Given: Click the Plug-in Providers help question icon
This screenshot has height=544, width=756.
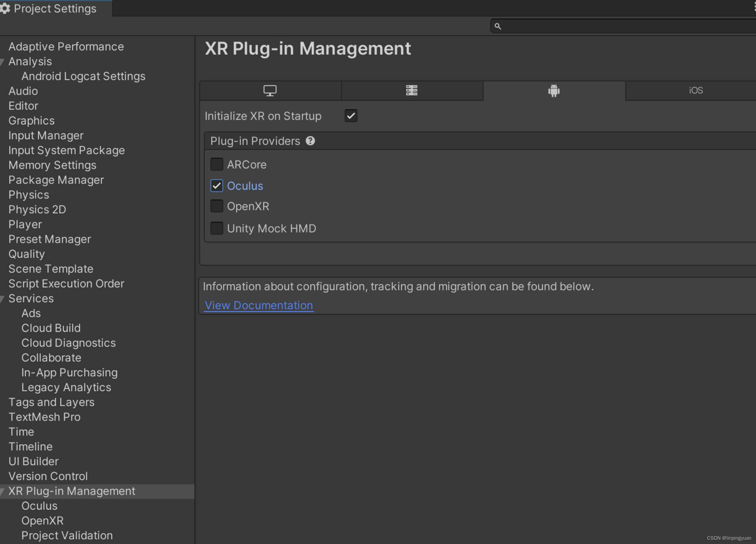Looking at the screenshot, I should click(x=310, y=141).
